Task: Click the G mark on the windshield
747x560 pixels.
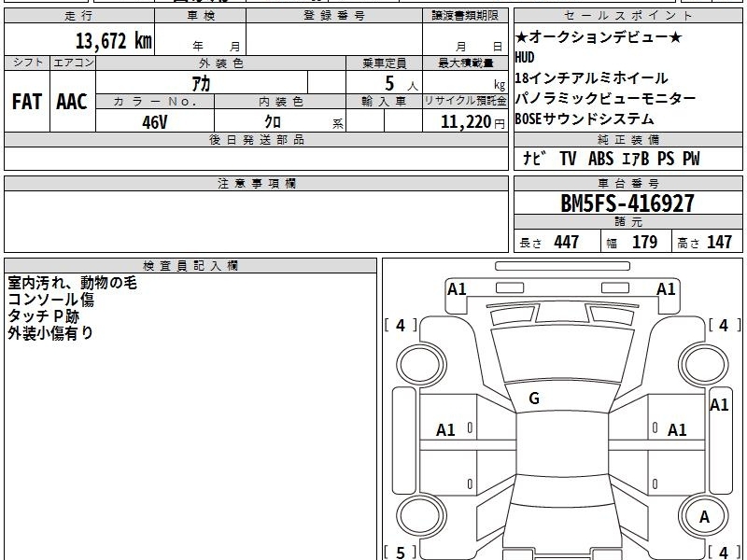Action: [x=534, y=399]
